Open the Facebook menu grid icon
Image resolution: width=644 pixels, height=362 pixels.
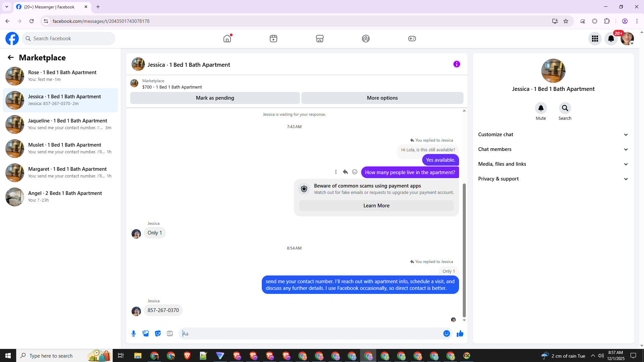[x=595, y=39]
